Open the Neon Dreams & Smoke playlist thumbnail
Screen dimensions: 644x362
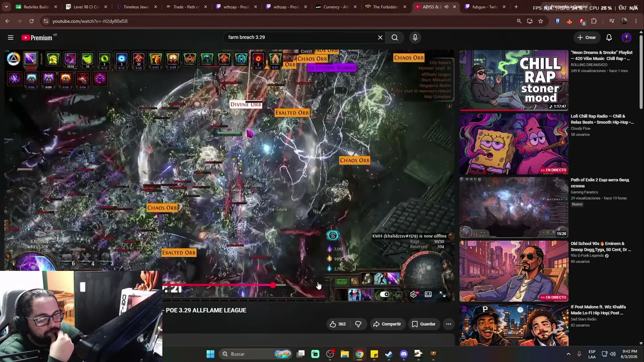click(x=514, y=80)
